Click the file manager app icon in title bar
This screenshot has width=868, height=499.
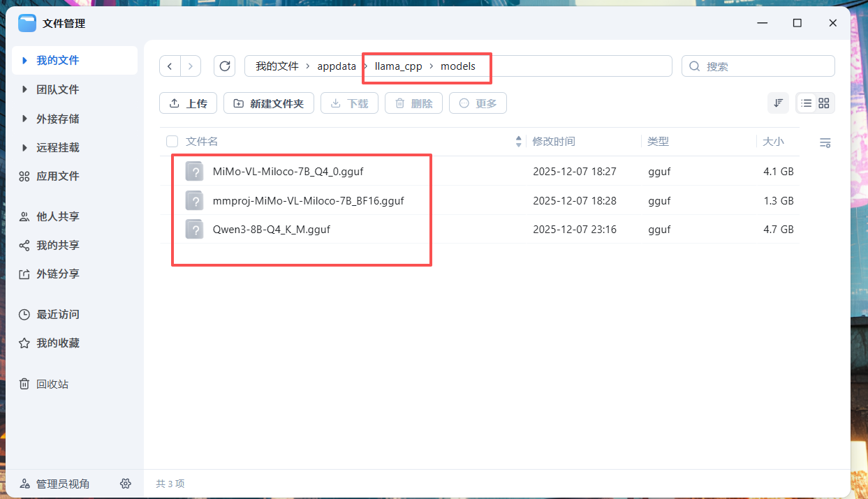(x=27, y=23)
